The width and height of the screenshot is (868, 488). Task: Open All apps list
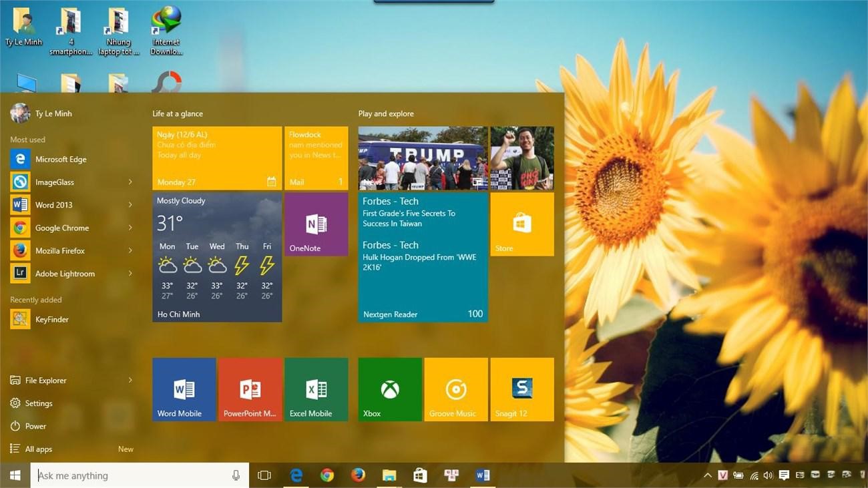tap(39, 449)
